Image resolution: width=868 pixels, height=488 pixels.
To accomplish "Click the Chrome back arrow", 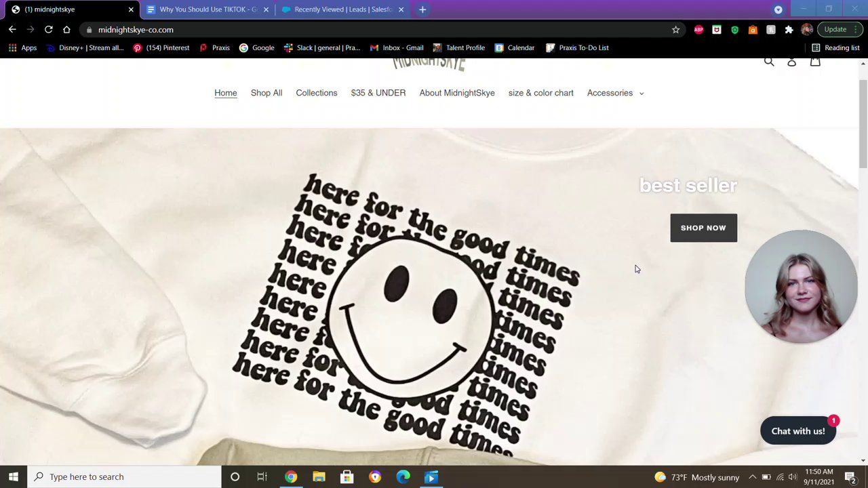I will (12, 30).
